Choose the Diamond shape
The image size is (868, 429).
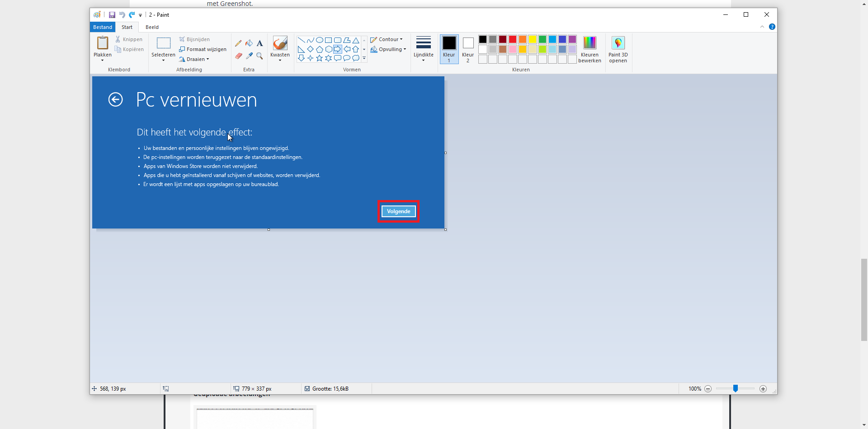click(x=311, y=49)
